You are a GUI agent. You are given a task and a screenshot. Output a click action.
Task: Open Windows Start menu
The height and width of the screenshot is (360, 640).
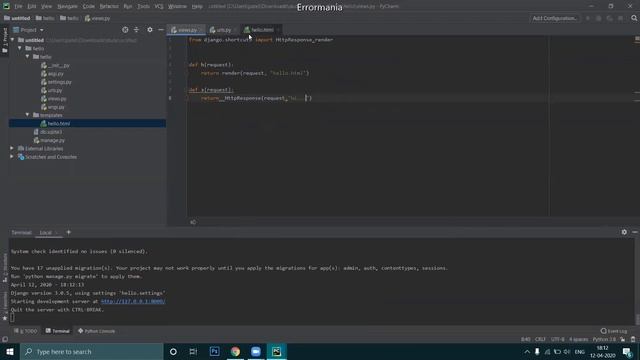point(10,351)
